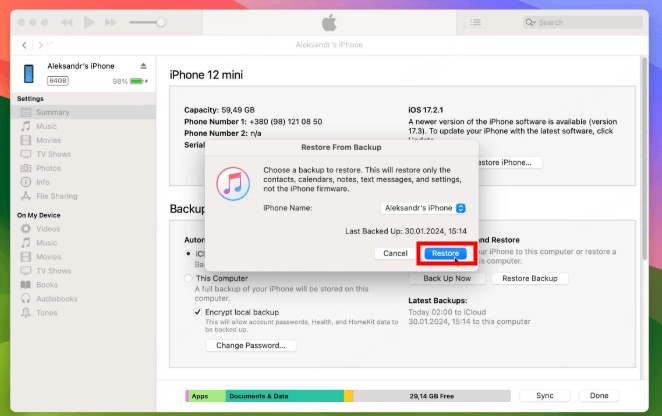Click the Done button

pos(599,396)
